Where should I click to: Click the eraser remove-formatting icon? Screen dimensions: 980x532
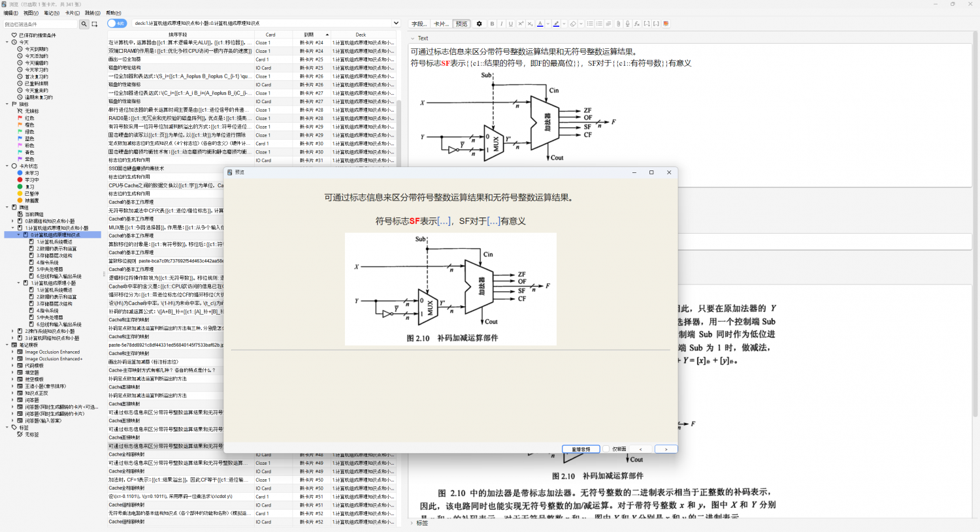point(572,24)
